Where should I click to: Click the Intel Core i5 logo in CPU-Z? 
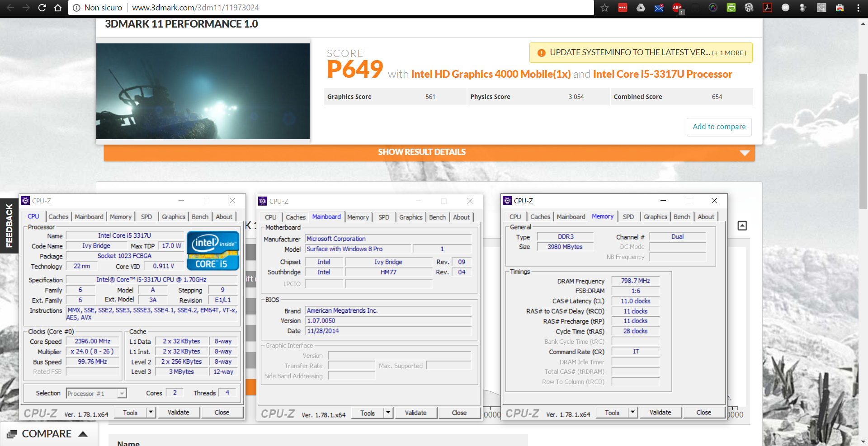tap(213, 251)
